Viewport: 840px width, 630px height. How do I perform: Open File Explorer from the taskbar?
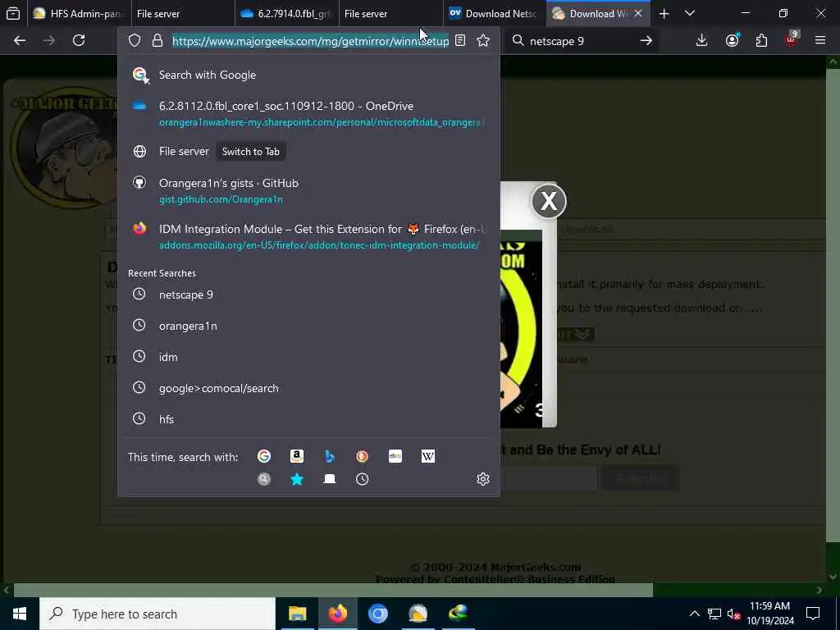tap(297, 614)
